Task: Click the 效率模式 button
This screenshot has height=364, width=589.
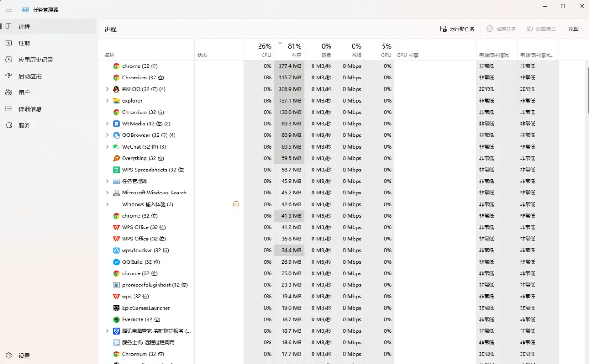Action: click(x=541, y=29)
